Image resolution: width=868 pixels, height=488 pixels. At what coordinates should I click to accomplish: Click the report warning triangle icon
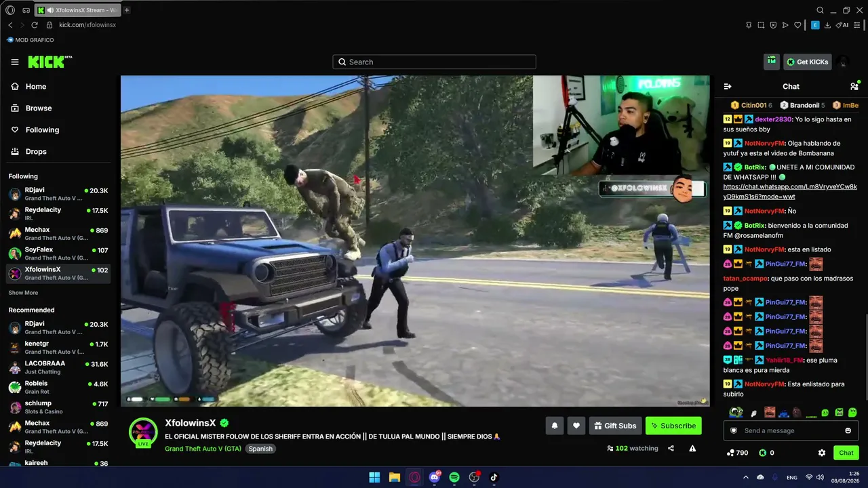[692, 448]
